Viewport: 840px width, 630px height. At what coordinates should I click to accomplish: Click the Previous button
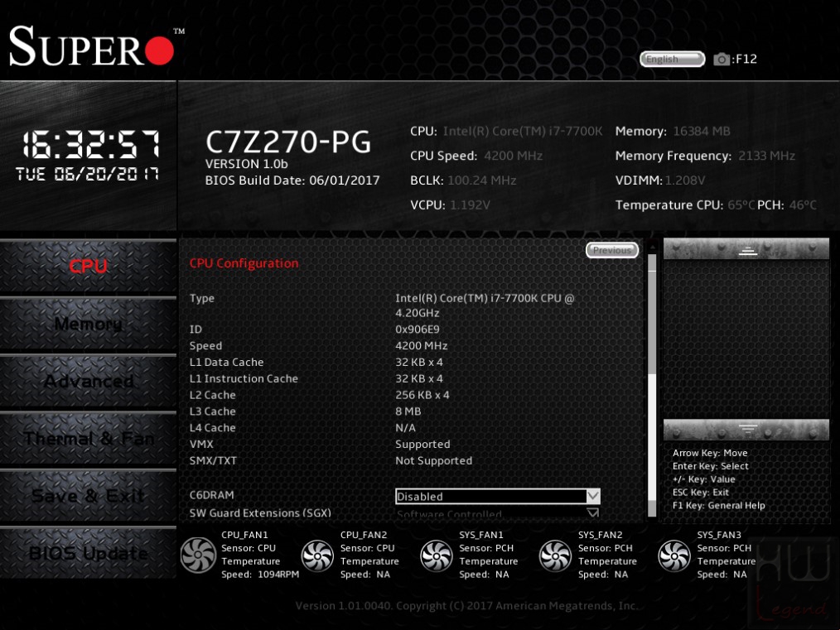tap(612, 250)
